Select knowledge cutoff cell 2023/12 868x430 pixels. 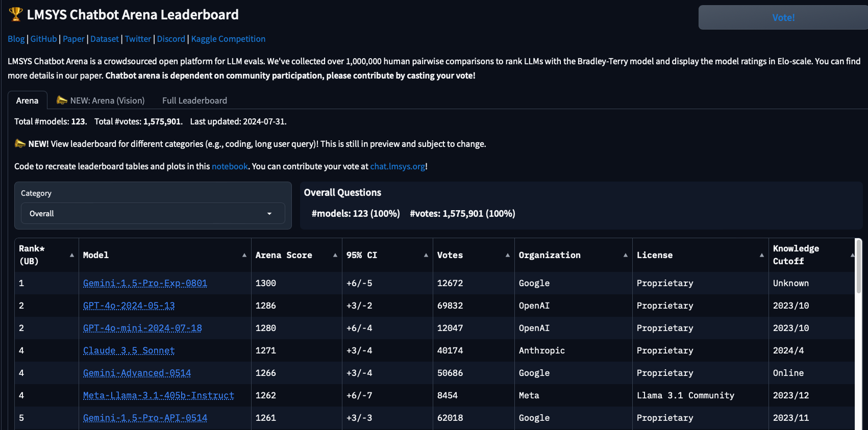pyautogui.click(x=812, y=395)
